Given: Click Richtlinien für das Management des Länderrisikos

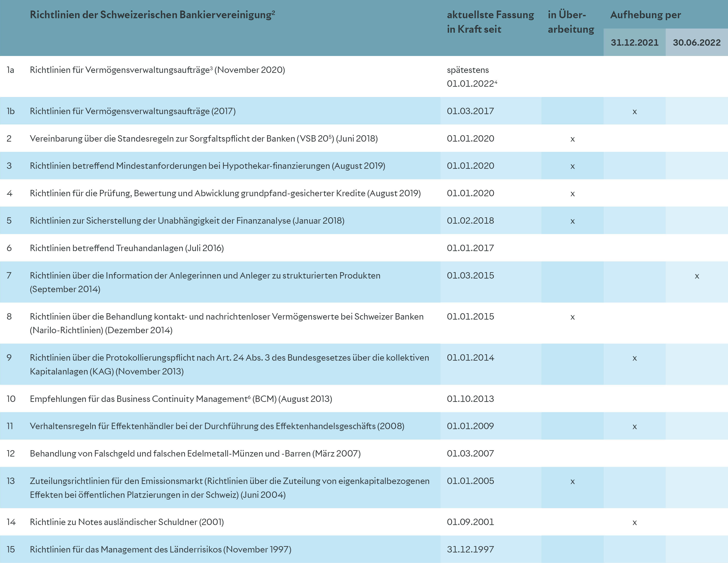Looking at the screenshot, I should (160, 549).
